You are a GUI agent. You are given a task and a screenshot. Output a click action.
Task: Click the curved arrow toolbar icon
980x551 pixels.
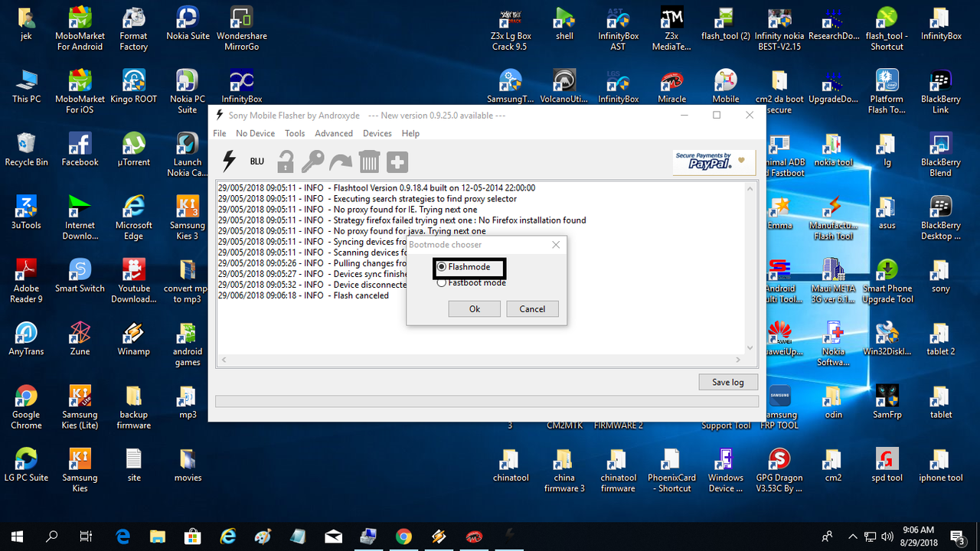[x=341, y=161]
